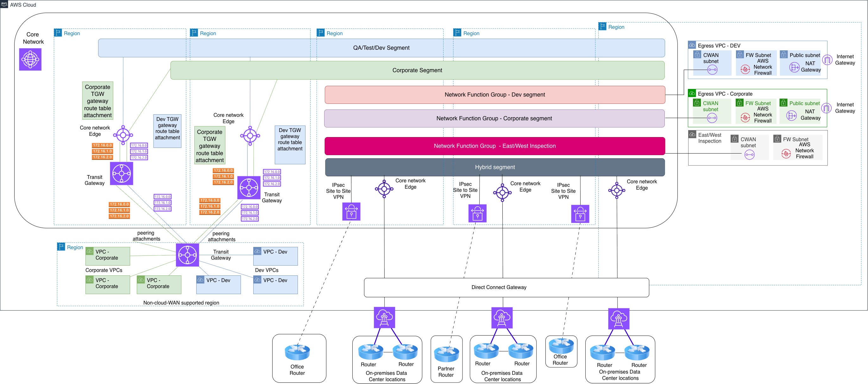The width and height of the screenshot is (868, 384).
Task: Select the AWS Network Firewall icon in East/West Inspection
Action: pyautogui.click(x=786, y=154)
